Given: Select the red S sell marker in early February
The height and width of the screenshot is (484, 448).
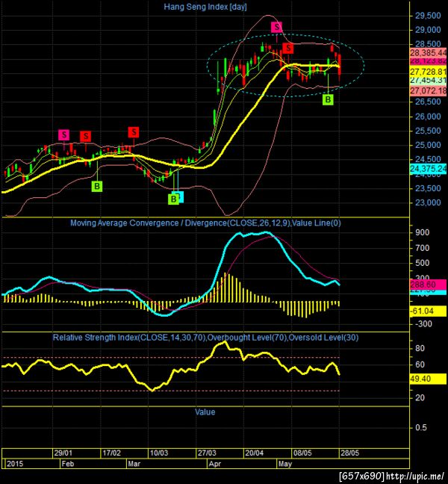Looking at the screenshot, I should (x=85, y=136).
